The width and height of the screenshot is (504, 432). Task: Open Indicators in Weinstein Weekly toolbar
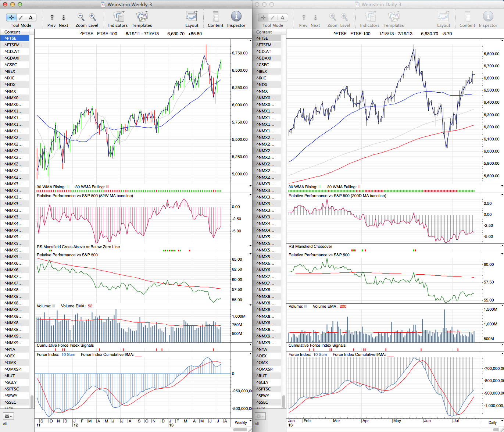coord(118,17)
